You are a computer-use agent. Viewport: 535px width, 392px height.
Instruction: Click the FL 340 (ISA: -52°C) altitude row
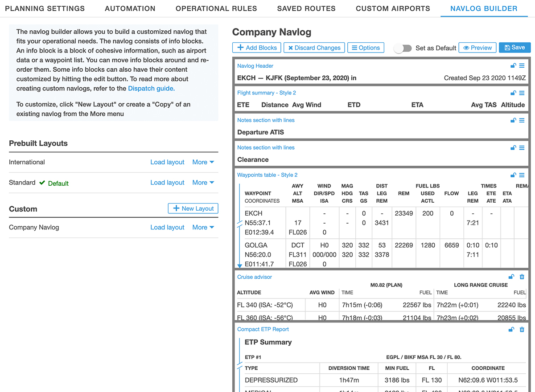[x=265, y=305]
